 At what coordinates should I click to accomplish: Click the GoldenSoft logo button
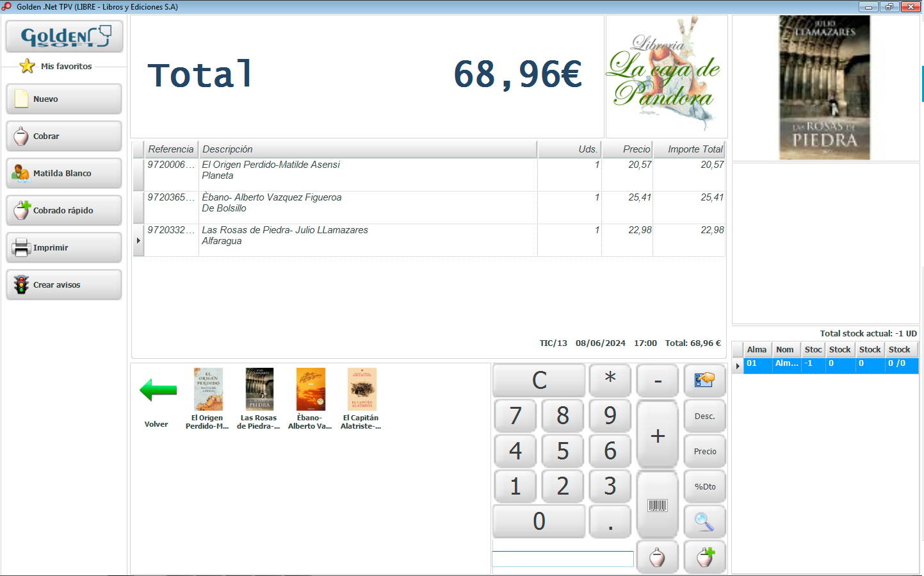point(64,37)
